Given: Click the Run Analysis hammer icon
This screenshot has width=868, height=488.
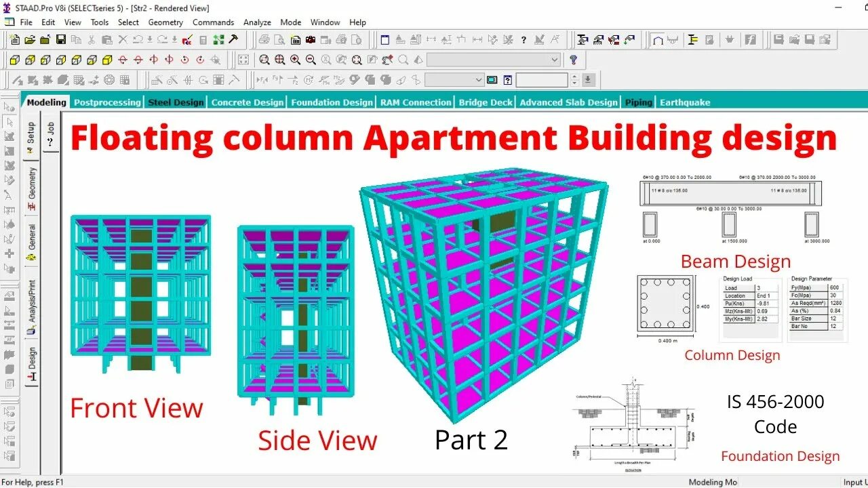Looking at the screenshot, I should [x=233, y=39].
